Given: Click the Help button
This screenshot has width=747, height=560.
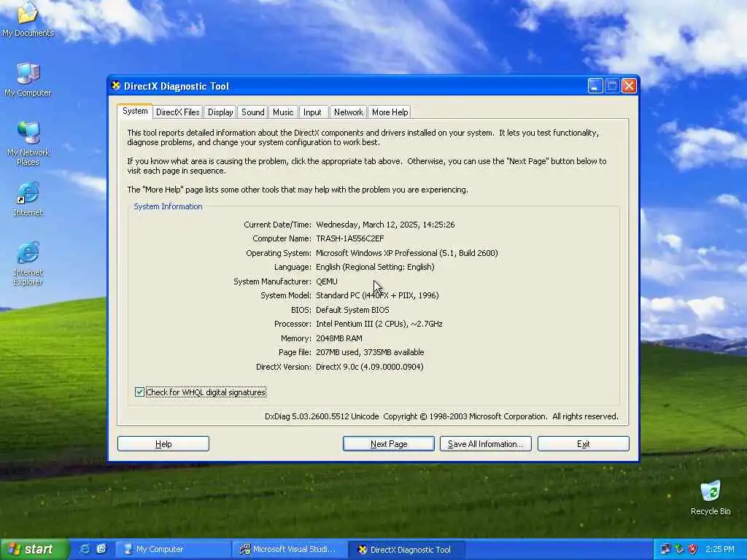Looking at the screenshot, I should (x=163, y=444).
